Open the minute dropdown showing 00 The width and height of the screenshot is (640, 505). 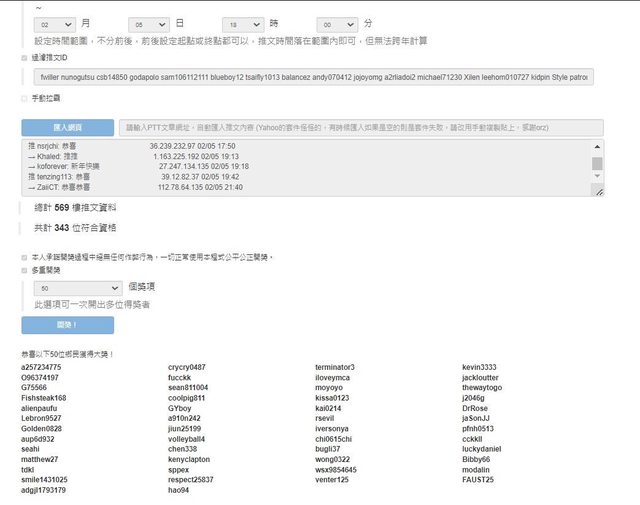(337, 24)
